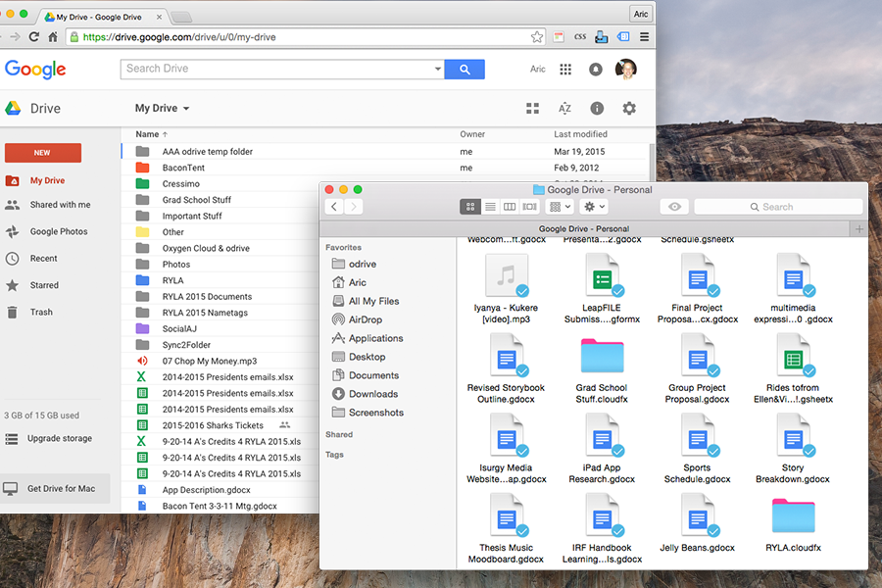Click the blue Search Drive button

(465, 70)
